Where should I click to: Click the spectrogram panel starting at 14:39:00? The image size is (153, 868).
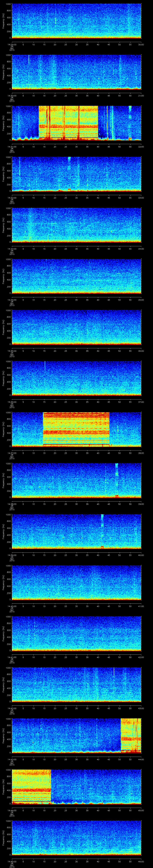click(77, 532)
